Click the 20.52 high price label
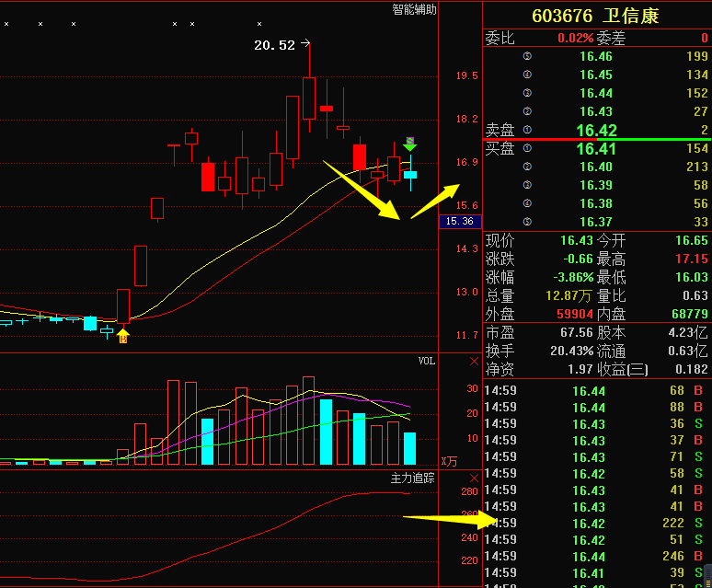The image size is (712, 588). (x=274, y=44)
